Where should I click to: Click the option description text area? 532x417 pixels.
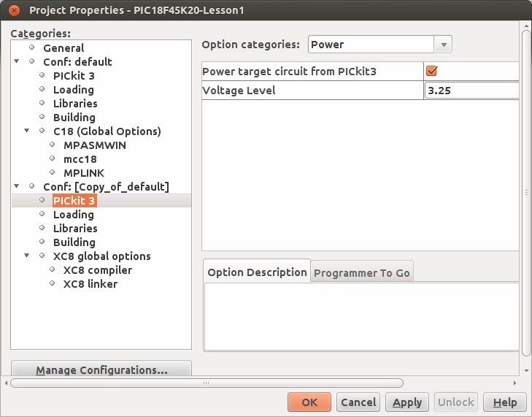point(362,316)
